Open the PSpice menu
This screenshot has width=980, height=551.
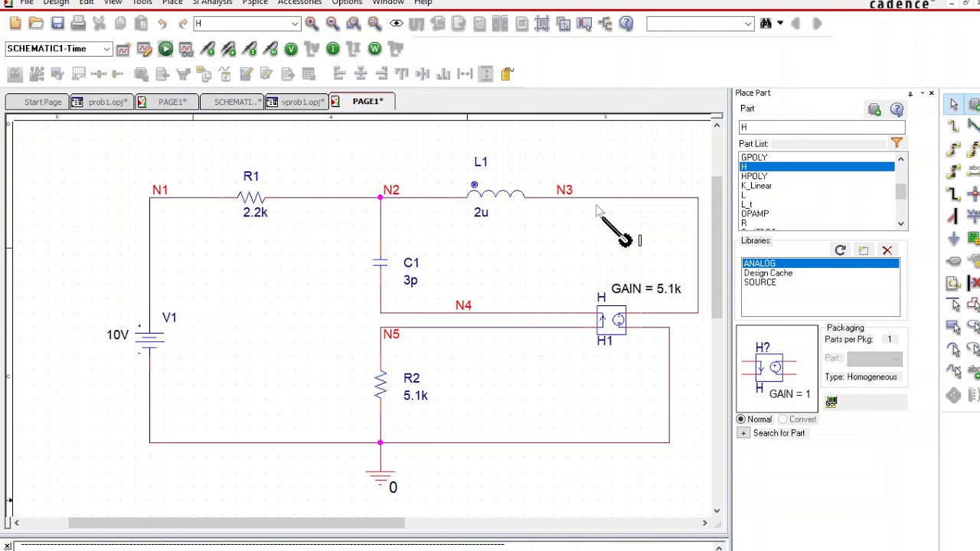[x=255, y=2]
